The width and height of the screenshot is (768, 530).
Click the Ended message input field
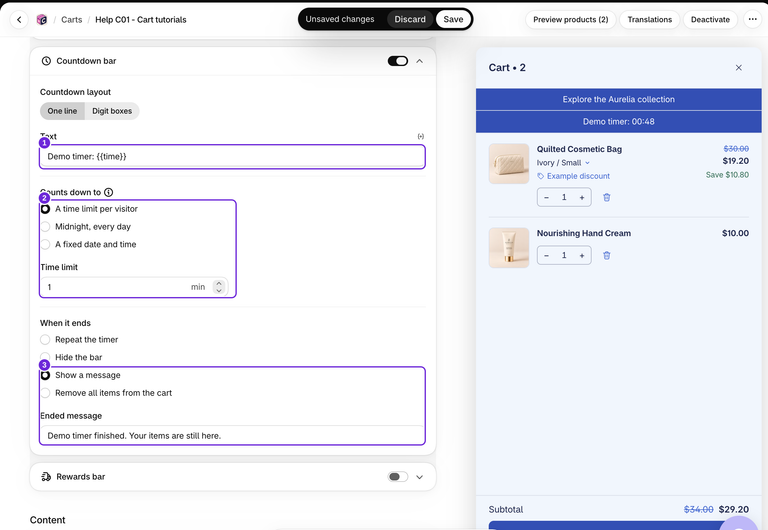point(232,435)
